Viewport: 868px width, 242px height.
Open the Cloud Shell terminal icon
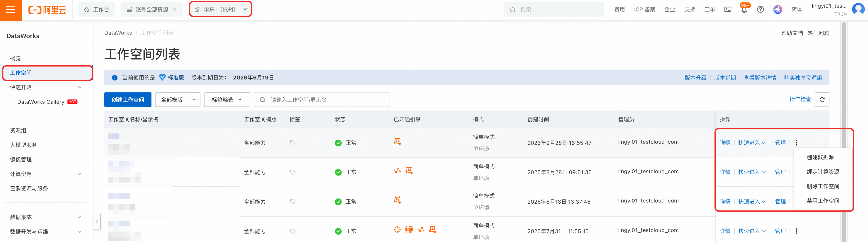pyautogui.click(x=728, y=10)
